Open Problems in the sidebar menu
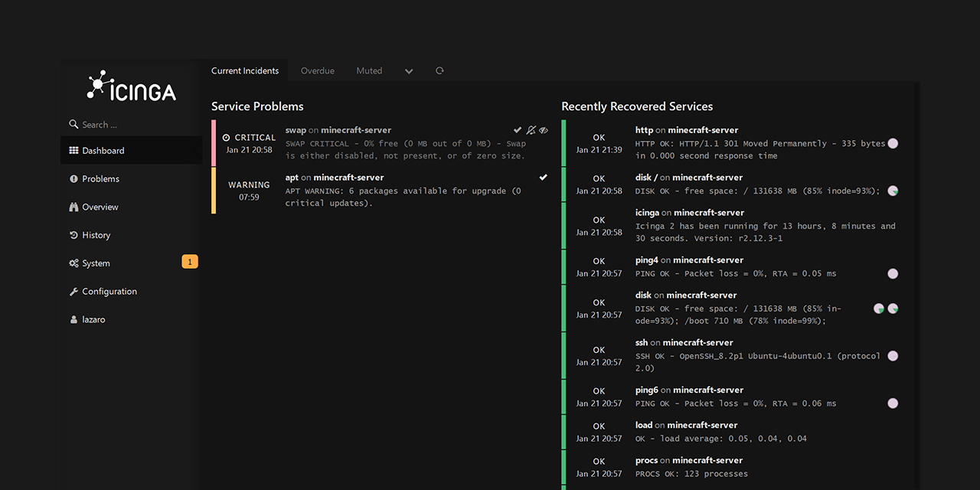The width and height of the screenshot is (980, 490). point(131,178)
